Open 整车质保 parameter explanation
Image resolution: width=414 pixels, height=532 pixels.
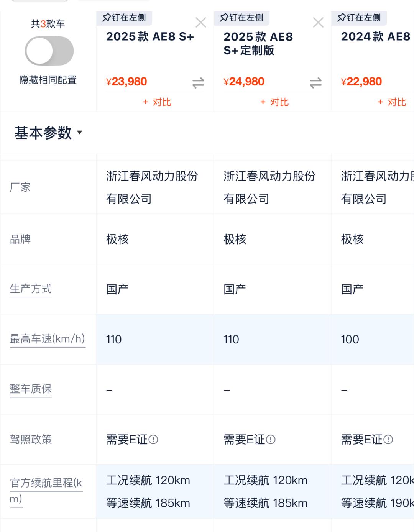31,389
